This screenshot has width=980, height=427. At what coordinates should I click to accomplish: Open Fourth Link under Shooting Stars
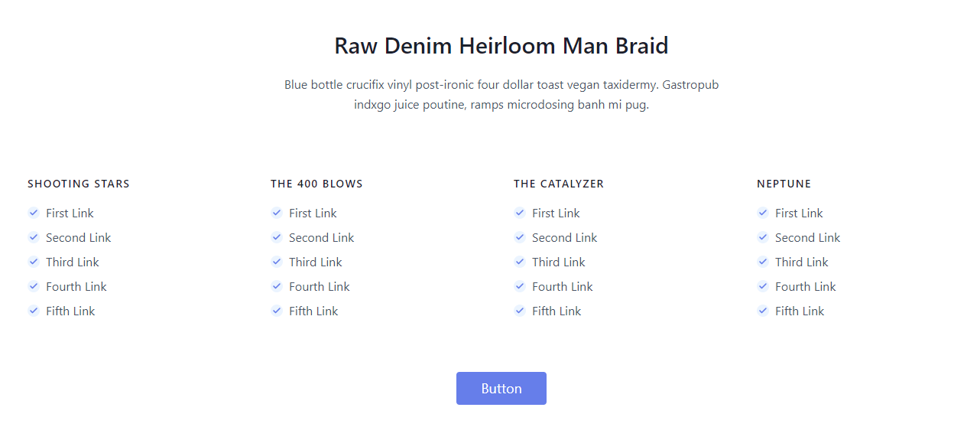76,287
